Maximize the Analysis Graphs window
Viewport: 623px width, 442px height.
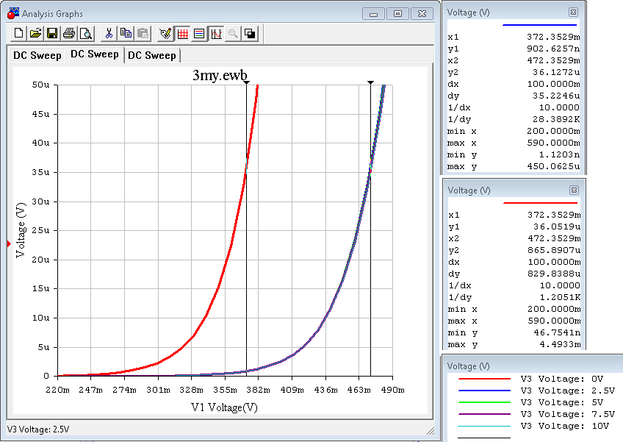(x=398, y=13)
